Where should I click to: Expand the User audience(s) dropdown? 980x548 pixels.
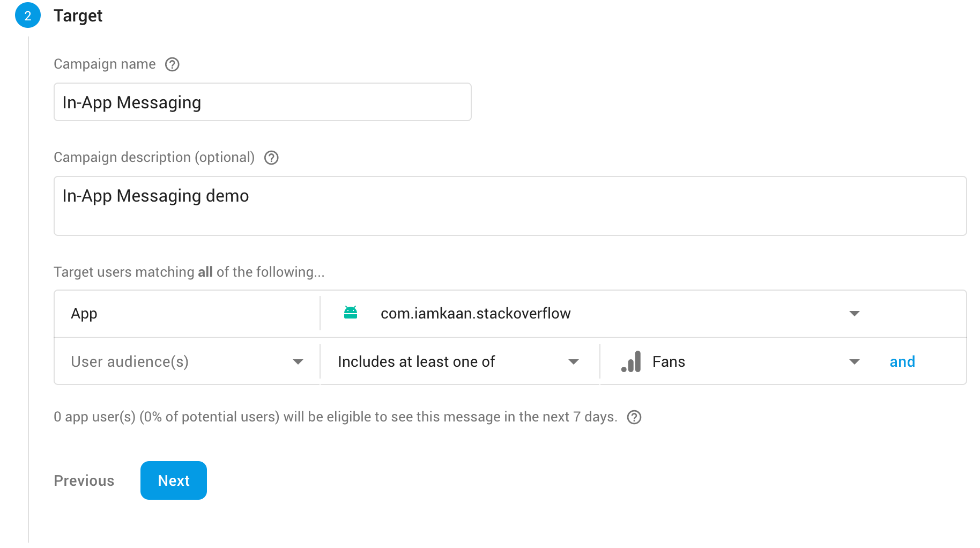tap(298, 362)
